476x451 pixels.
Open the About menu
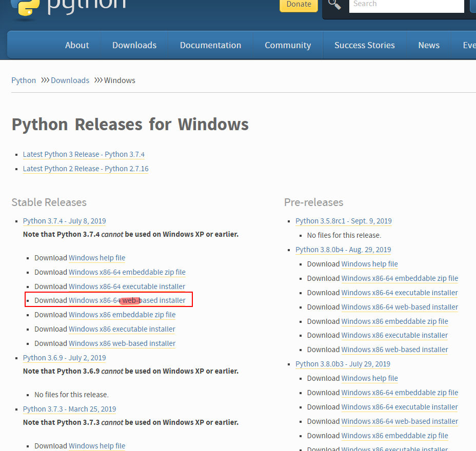pyautogui.click(x=77, y=45)
